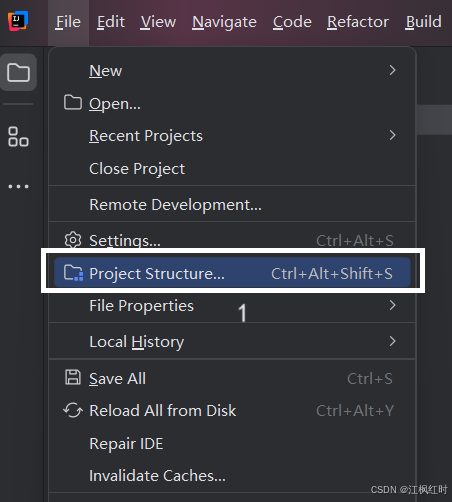Click the IntelliJ IDEA logo icon
Image resolution: width=452 pixels, height=502 pixels.
[x=18, y=21]
